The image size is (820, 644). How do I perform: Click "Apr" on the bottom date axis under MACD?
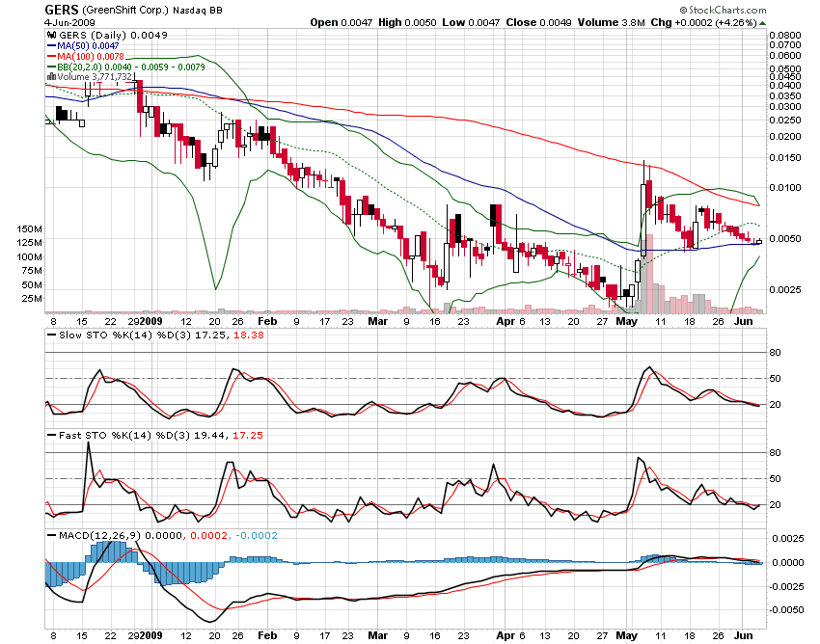click(x=506, y=635)
